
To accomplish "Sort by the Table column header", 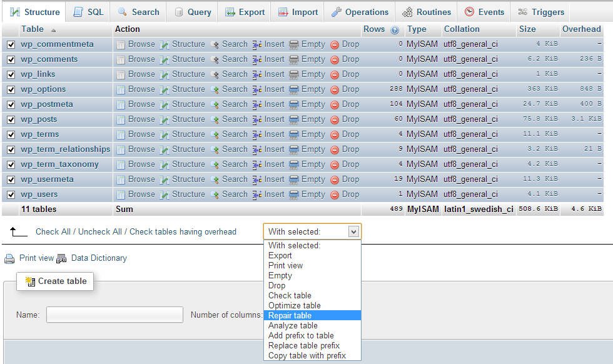I will (x=33, y=29).
